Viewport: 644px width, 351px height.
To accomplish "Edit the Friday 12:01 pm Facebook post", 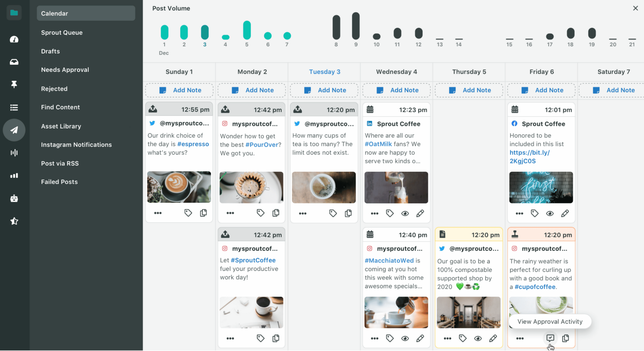I will (x=565, y=213).
